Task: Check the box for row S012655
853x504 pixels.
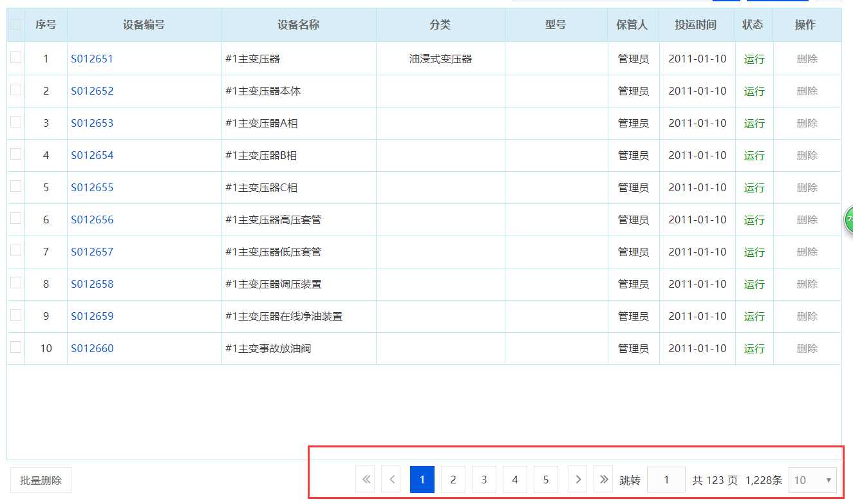Action: pos(16,186)
